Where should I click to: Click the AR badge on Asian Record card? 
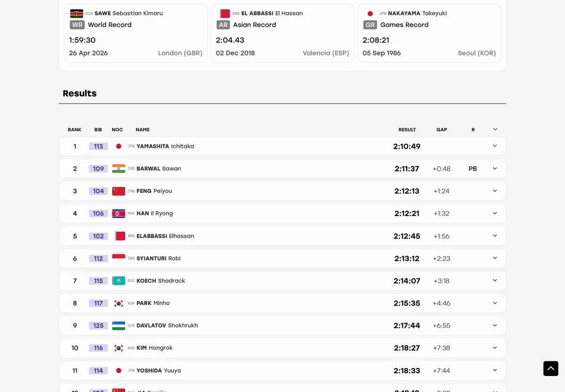[223, 25]
